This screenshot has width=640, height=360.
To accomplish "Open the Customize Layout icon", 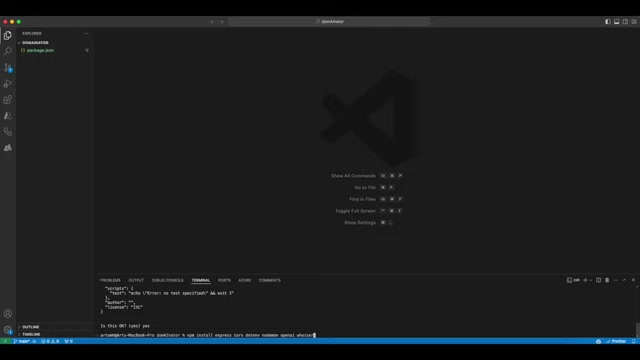I will coord(634,22).
